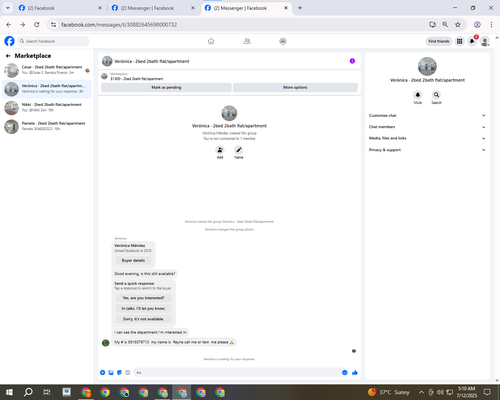500x400 pixels.
Task: Open Windows taskbar search
Action: click(x=28, y=392)
